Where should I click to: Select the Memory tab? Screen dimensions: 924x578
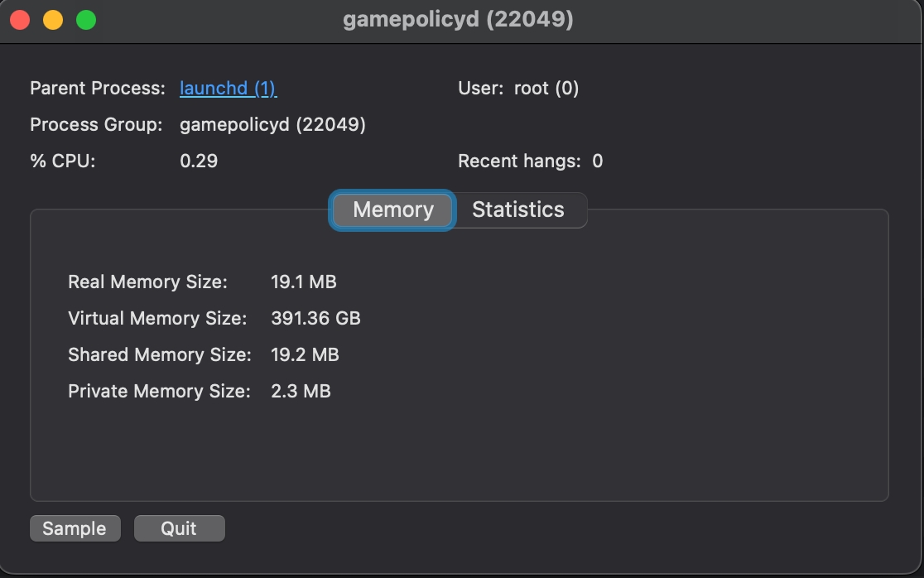(393, 210)
